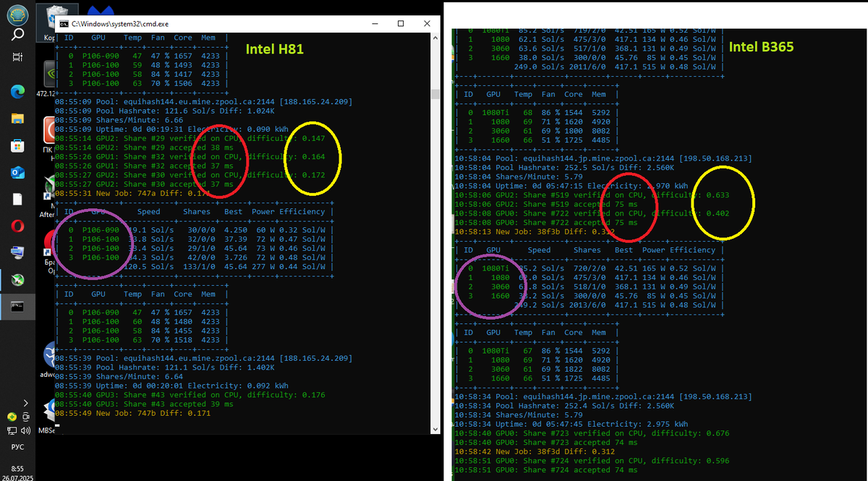Image resolution: width=868 pixels, height=481 pixels.
Task: Open the computer monitor taskbar icon
Action: click(x=17, y=252)
